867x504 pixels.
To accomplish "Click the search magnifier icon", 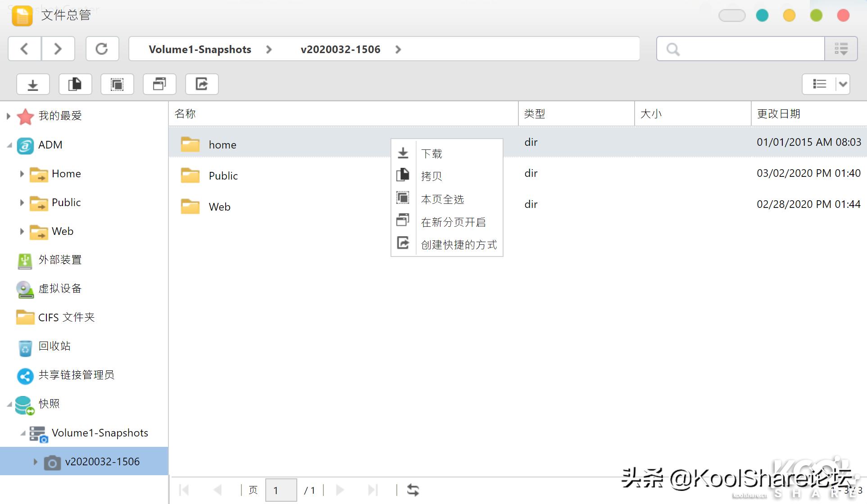I will pos(672,49).
